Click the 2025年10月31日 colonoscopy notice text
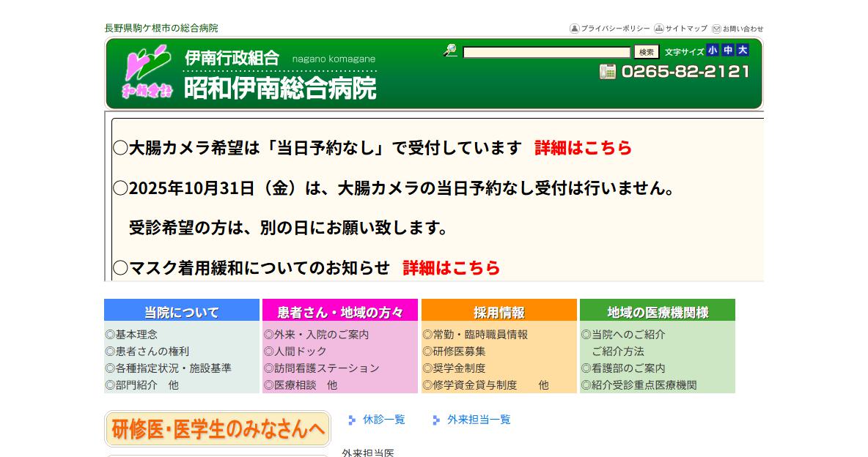 [x=394, y=188]
